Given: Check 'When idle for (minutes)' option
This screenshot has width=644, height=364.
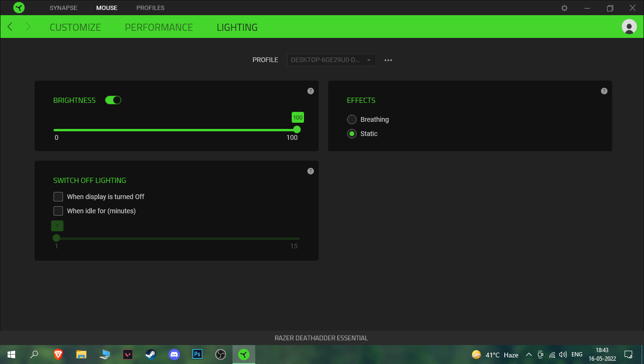Looking at the screenshot, I should click(x=58, y=211).
